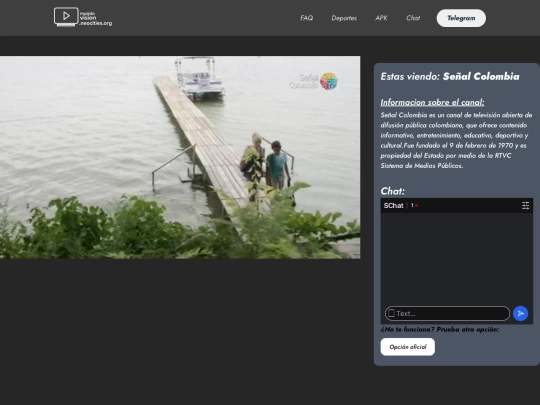The image size is (540, 405).
Task: Click the Señal Colombia video player
Action: click(180, 157)
